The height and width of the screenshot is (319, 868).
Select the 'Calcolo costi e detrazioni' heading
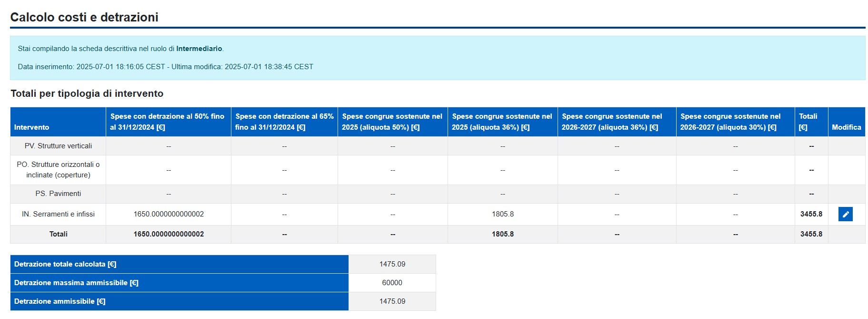tap(84, 17)
